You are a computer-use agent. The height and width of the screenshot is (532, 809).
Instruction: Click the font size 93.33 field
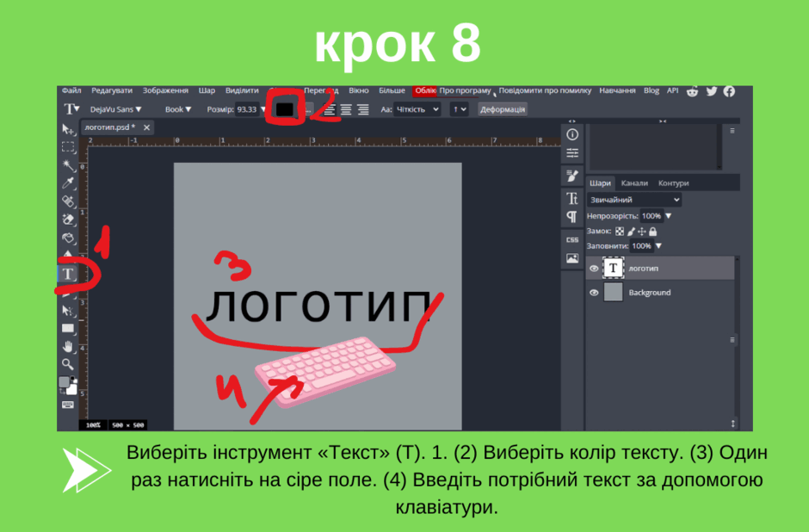[x=248, y=109]
